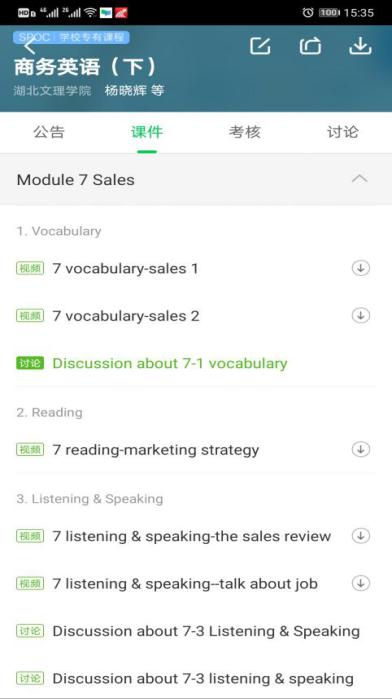
Task: Play 7 listening & speaking--talk about job
Action: coord(185,584)
